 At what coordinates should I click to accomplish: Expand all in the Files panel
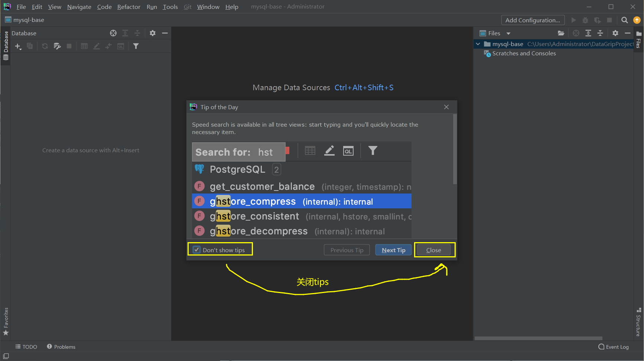click(588, 33)
